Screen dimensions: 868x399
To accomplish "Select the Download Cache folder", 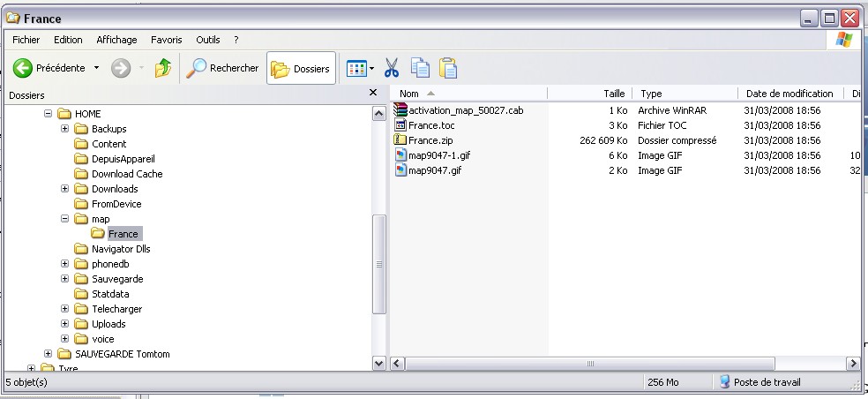I will pos(127,173).
